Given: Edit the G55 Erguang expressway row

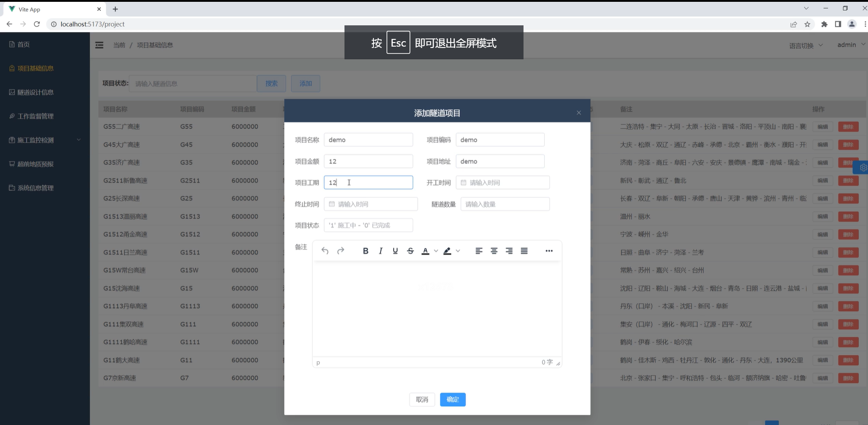Looking at the screenshot, I should tap(823, 127).
